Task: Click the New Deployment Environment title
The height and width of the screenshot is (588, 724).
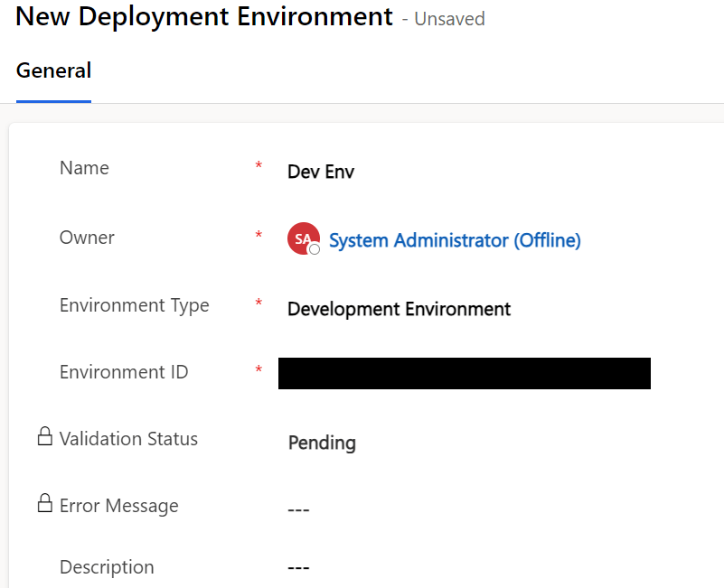Action: (x=204, y=16)
